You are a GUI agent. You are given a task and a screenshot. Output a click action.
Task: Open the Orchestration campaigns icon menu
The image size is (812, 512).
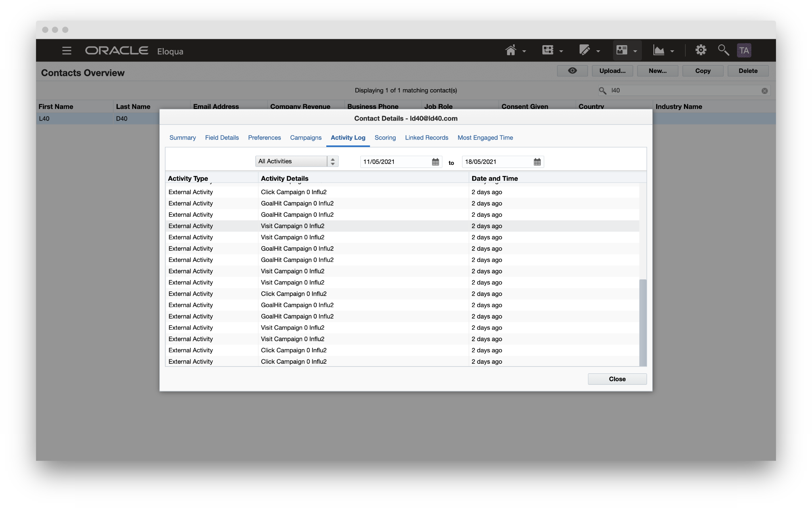click(x=548, y=50)
